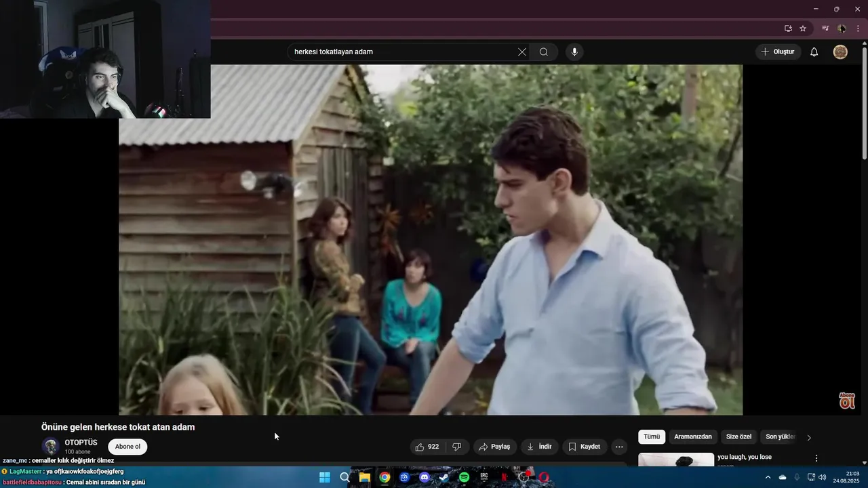Open Chrome media controls icon
Viewport: 868px width, 488px height.
[825, 28]
